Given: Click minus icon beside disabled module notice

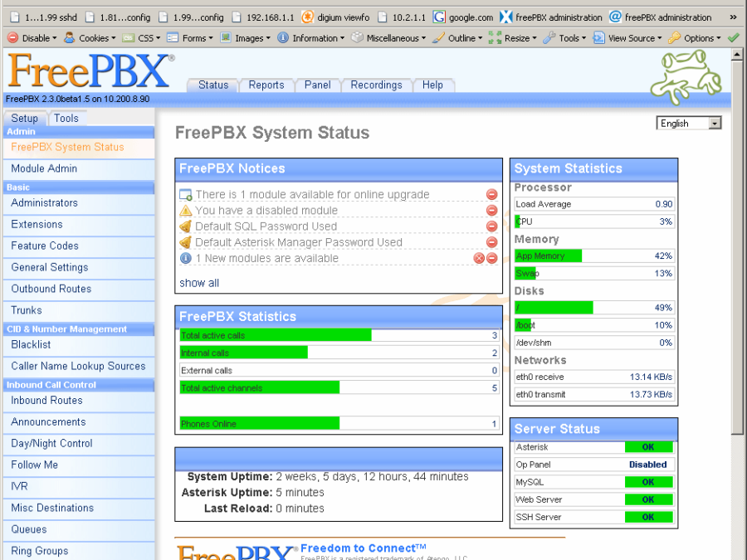Looking at the screenshot, I should click(x=491, y=211).
